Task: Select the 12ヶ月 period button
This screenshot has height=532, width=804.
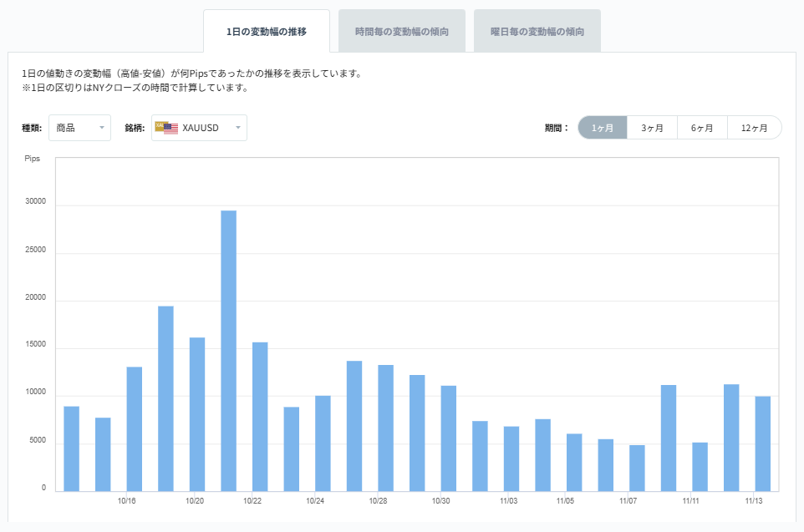Action: (x=754, y=127)
